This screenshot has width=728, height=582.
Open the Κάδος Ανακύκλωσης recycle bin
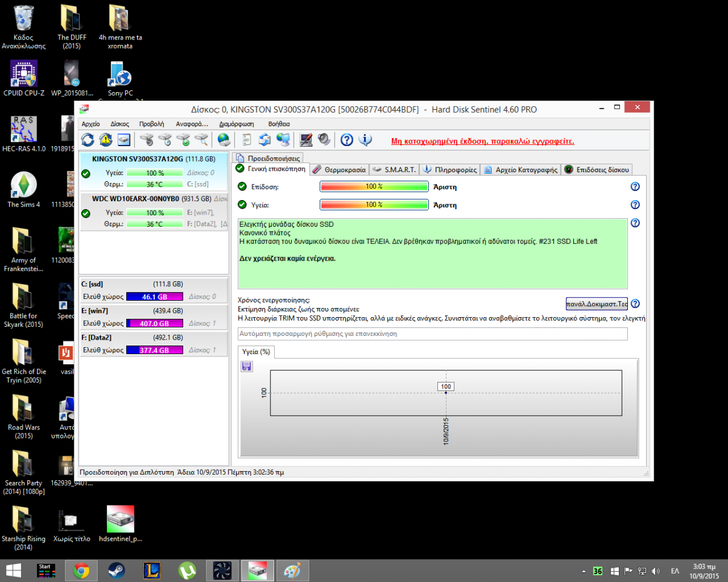pyautogui.click(x=24, y=27)
